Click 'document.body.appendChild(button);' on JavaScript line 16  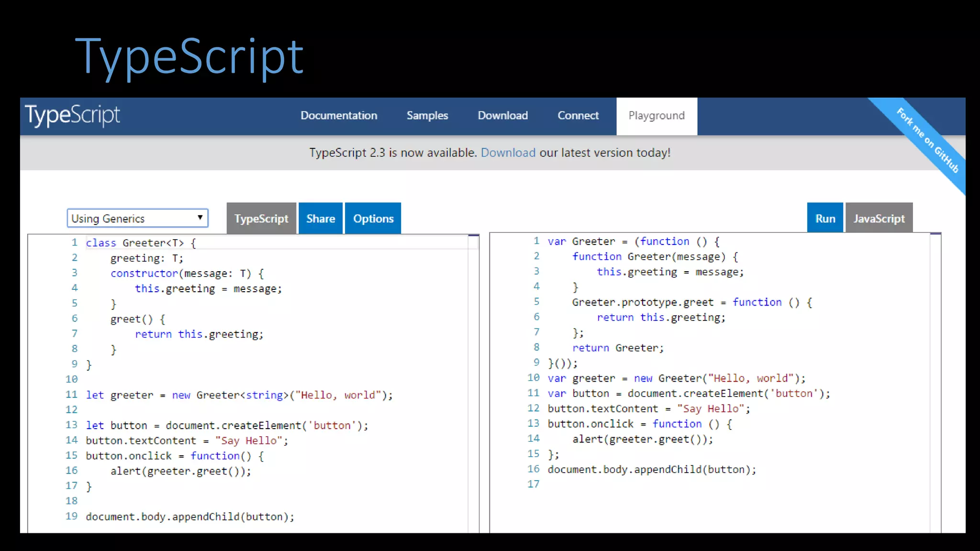click(x=652, y=470)
